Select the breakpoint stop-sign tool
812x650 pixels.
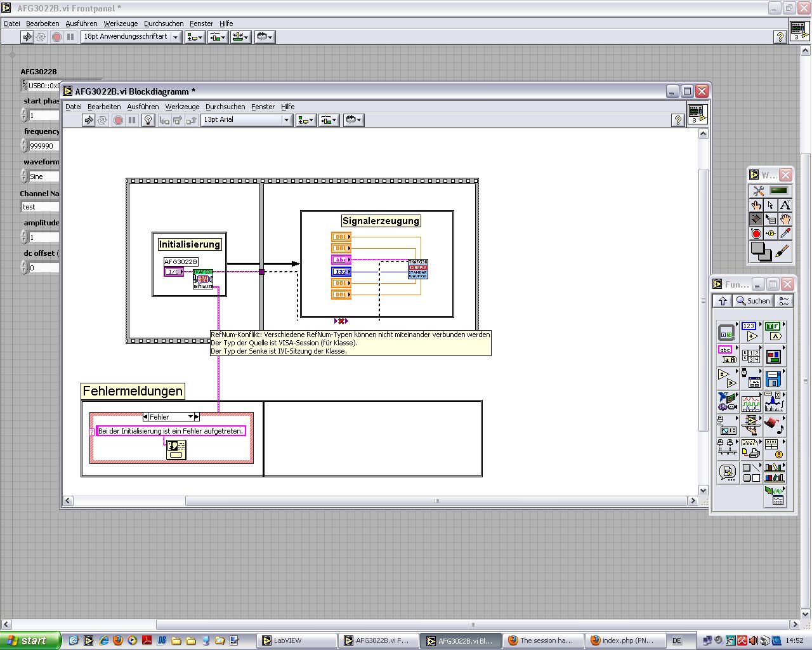(756, 234)
